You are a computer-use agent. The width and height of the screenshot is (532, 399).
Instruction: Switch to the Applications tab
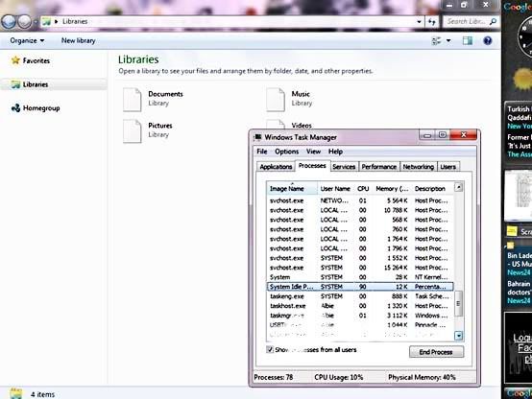276,167
